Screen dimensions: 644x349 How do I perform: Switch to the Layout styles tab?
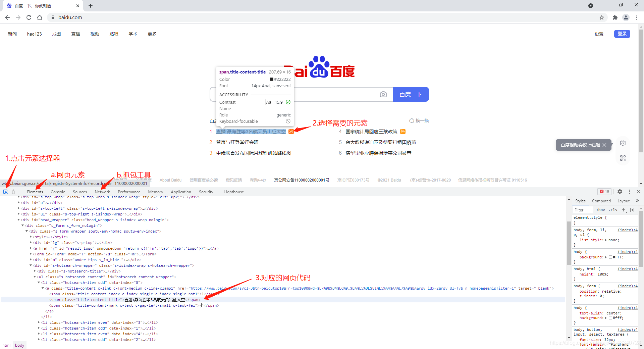[x=624, y=201]
